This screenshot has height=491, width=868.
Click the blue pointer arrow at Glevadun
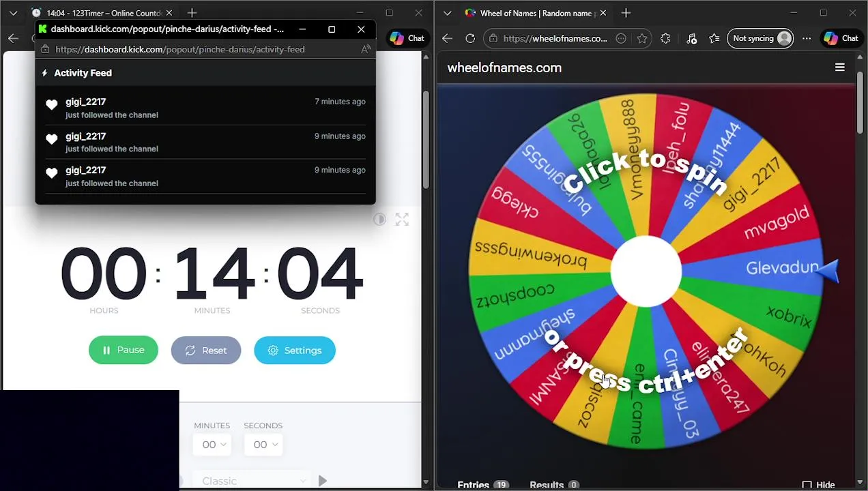pyautogui.click(x=828, y=271)
